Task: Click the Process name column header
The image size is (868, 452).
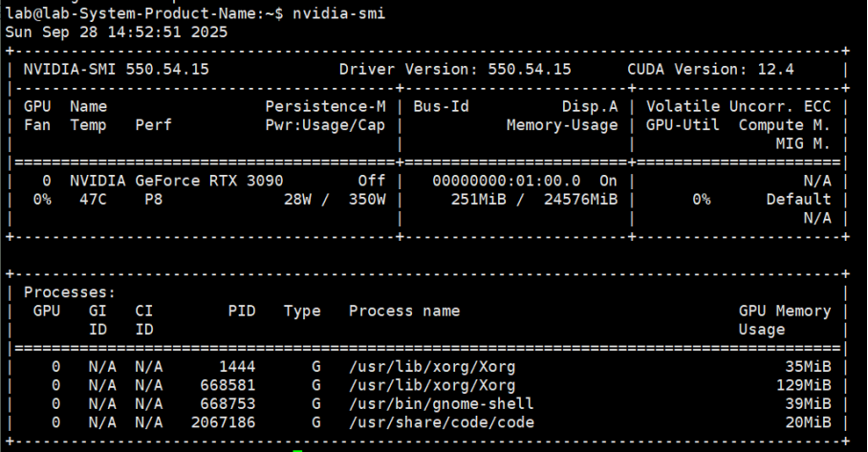Action: (x=404, y=311)
